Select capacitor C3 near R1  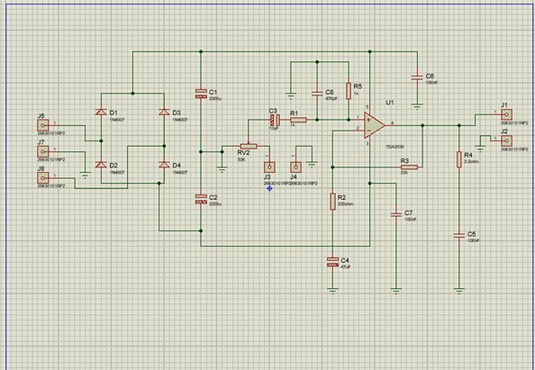point(275,120)
